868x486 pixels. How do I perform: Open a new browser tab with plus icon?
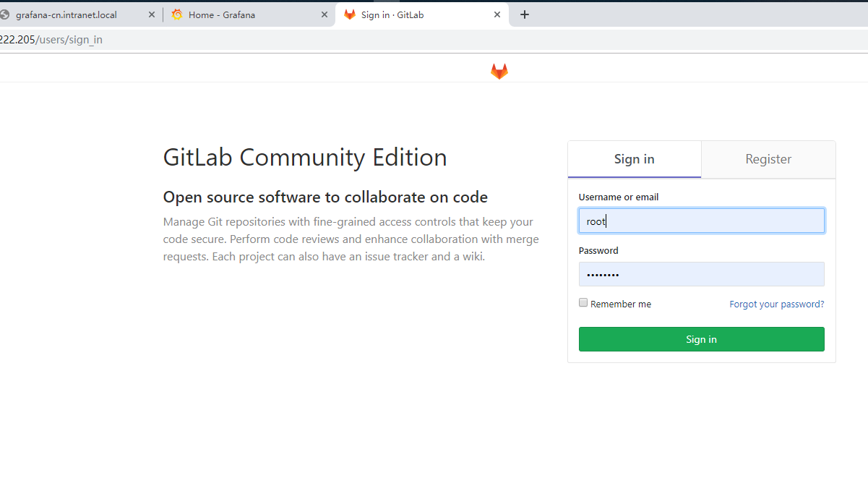525,14
